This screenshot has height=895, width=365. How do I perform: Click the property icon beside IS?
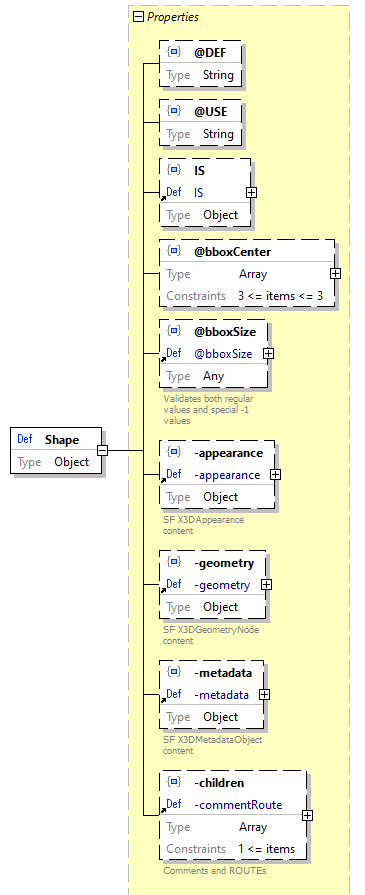(174, 170)
